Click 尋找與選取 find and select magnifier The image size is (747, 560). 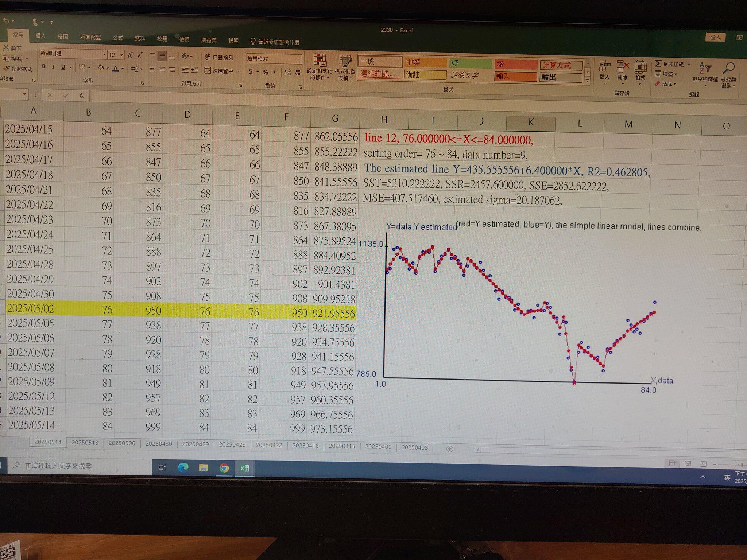(728, 75)
